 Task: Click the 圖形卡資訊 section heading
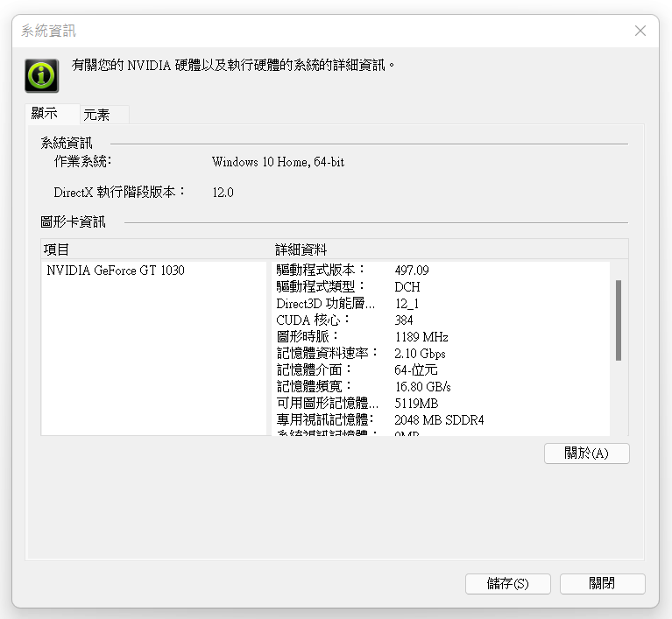click(x=73, y=222)
